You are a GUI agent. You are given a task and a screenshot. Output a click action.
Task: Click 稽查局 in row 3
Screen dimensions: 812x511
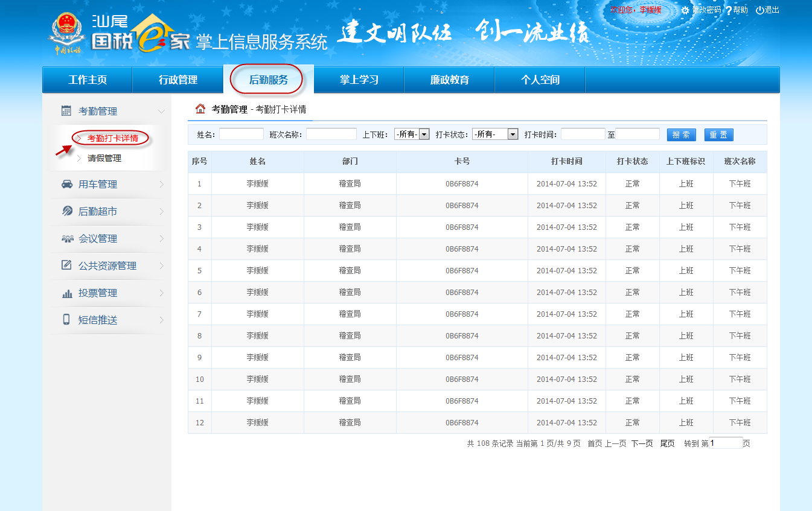pos(350,227)
